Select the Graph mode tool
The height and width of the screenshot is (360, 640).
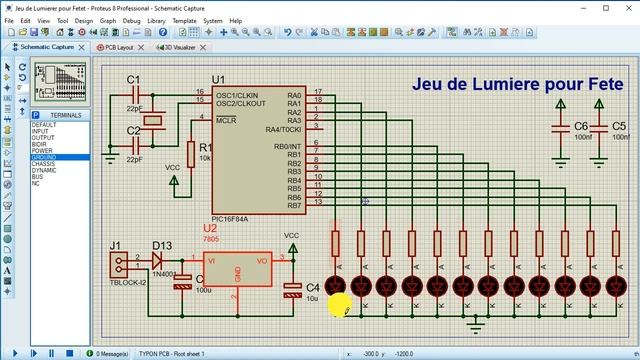7,163
